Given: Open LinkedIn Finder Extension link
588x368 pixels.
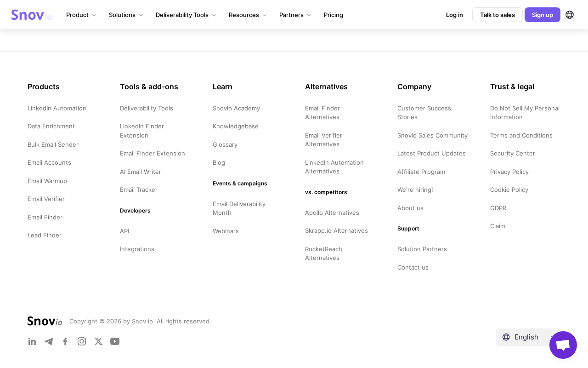Looking at the screenshot, I should tap(142, 131).
